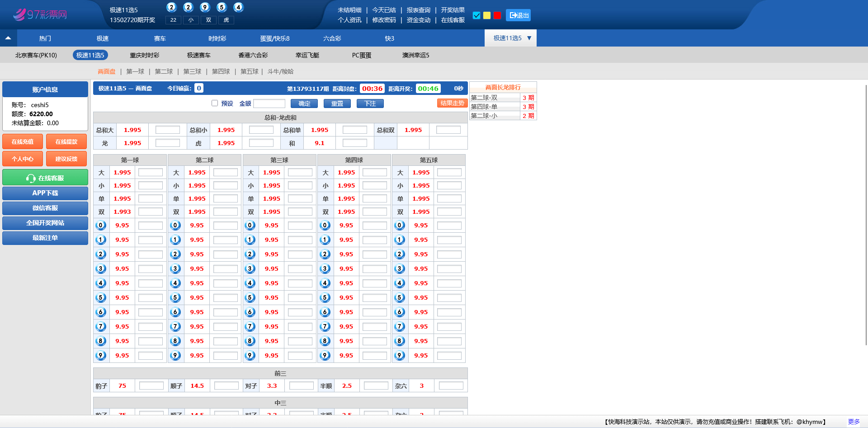Screen dimensions: 868x428
Task: Click the 在线客服 headset button
Action: [x=45, y=178]
